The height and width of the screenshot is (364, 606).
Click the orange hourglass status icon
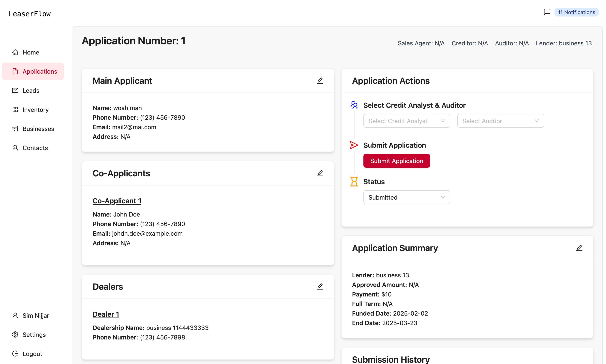pyautogui.click(x=354, y=182)
